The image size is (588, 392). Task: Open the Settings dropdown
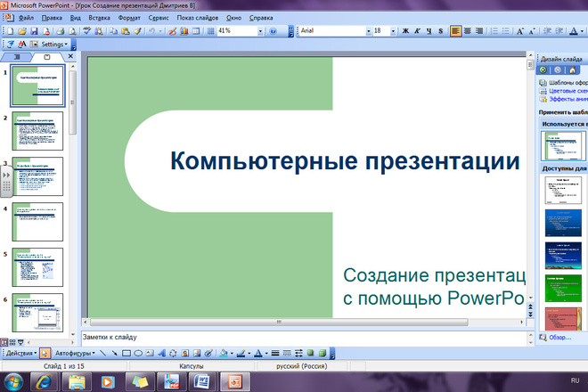click(x=54, y=45)
